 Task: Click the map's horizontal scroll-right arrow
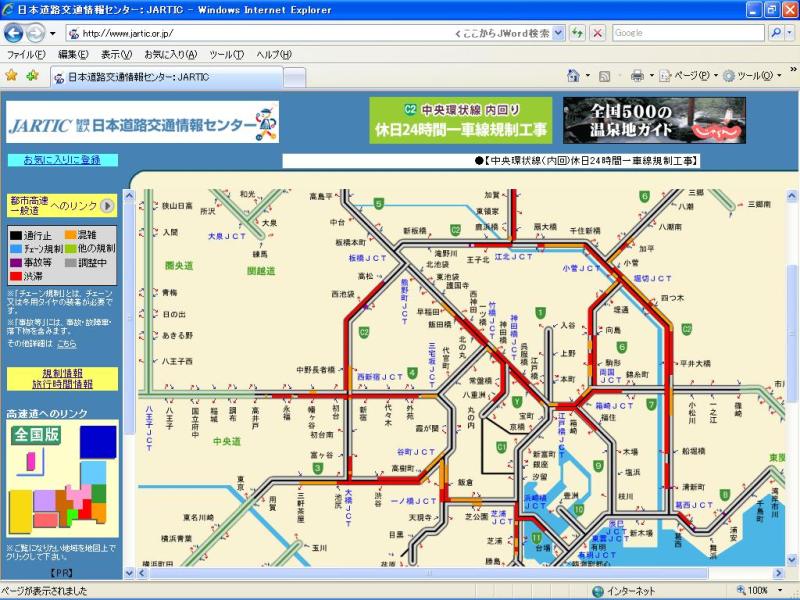point(779,573)
